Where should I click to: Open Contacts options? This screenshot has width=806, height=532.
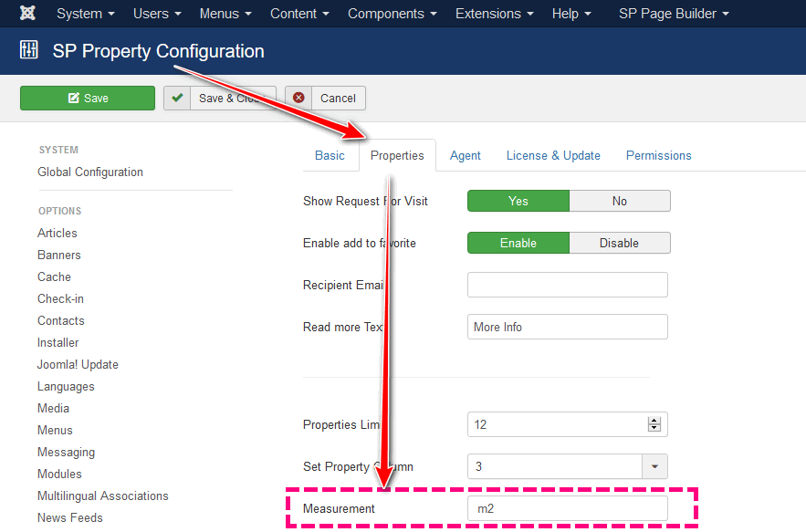pos(60,320)
